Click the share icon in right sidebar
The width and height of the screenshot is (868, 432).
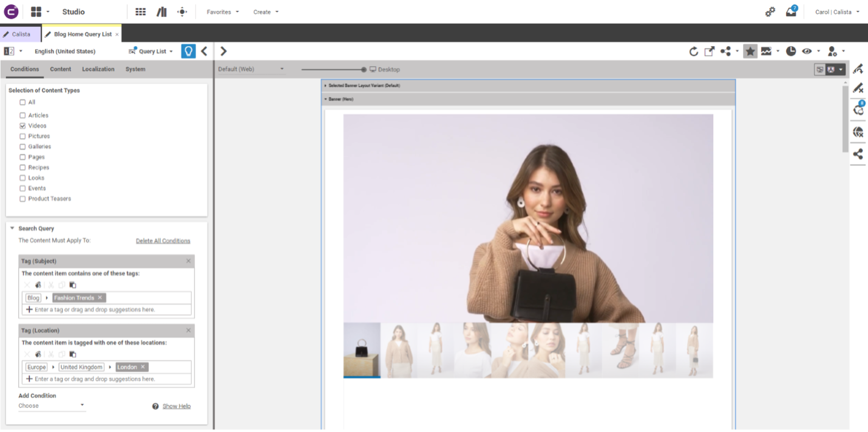pos(858,154)
